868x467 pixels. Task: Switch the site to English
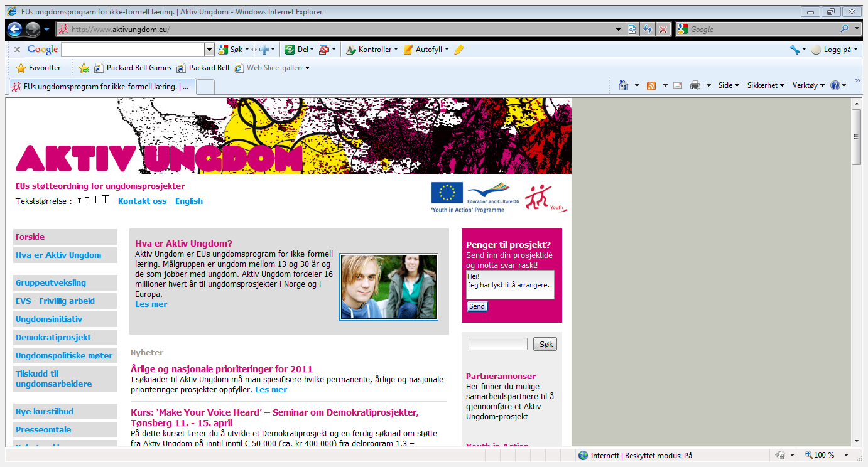pos(189,201)
